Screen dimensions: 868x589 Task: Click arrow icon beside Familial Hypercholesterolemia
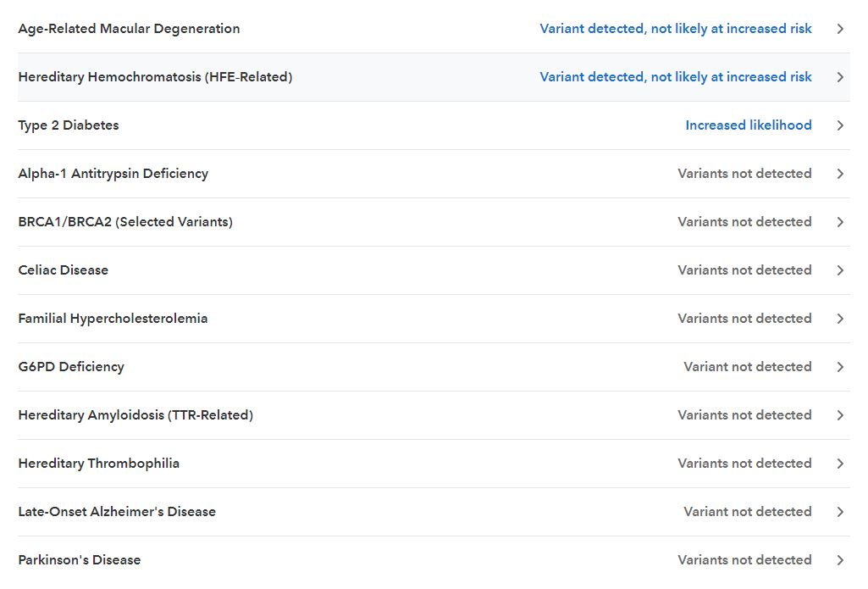click(x=840, y=319)
